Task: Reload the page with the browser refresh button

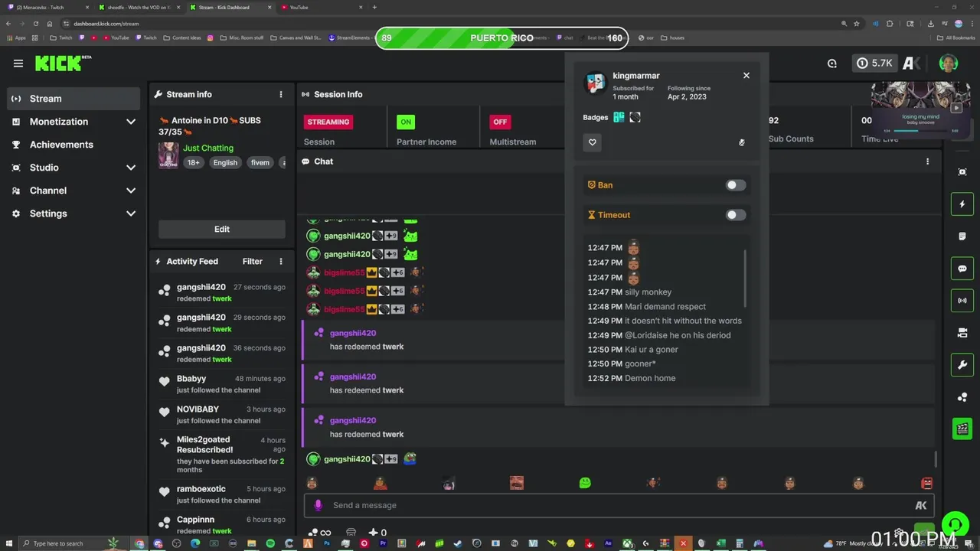Action: [x=35, y=24]
